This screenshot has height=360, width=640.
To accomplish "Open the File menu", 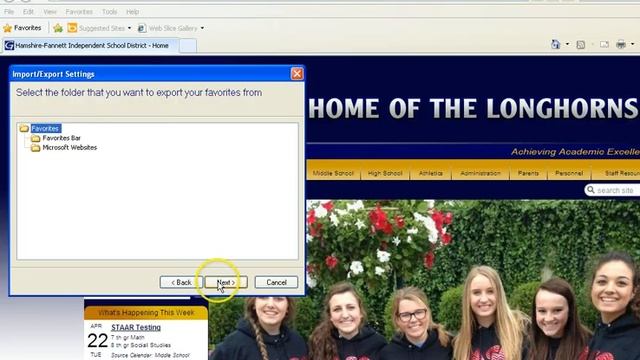I will [9, 12].
